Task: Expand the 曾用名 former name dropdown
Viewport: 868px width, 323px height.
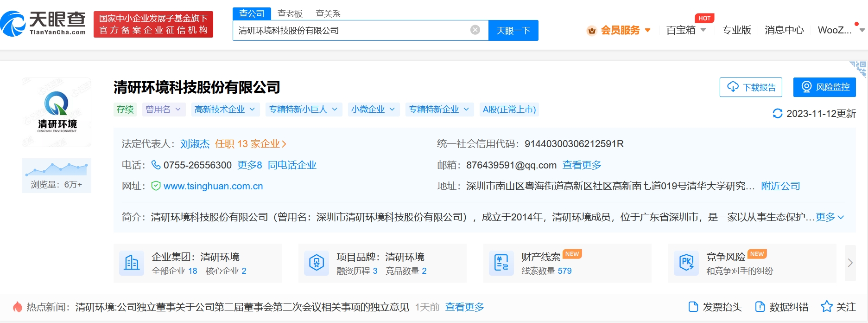Action: [x=164, y=110]
